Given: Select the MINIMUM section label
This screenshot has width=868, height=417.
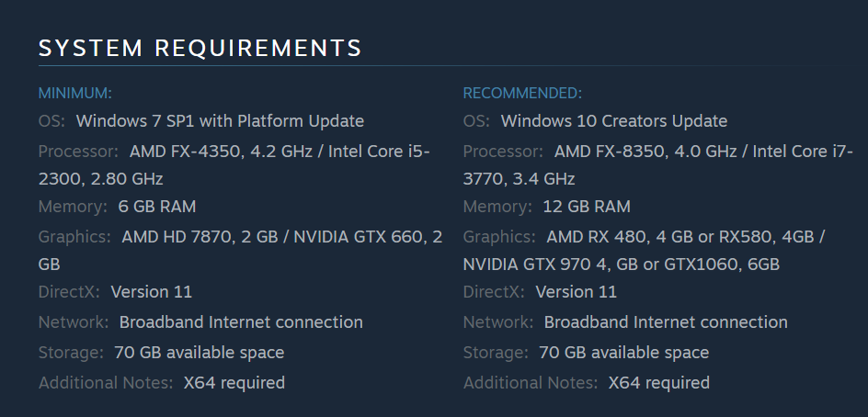Looking at the screenshot, I should tap(74, 93).
